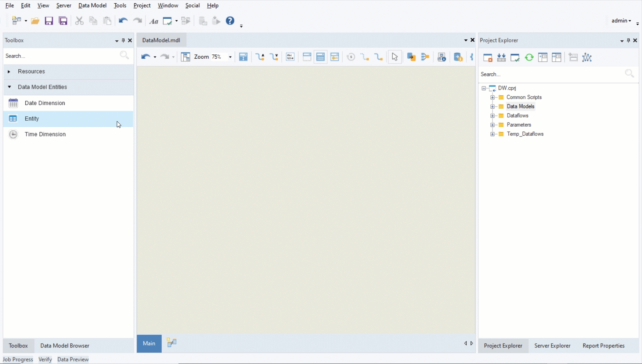The width and height of the screenshot is (642, 364).
Task: Click the Save All double-floppy icon
Action: pyautogui.click(x=63, y=21)
